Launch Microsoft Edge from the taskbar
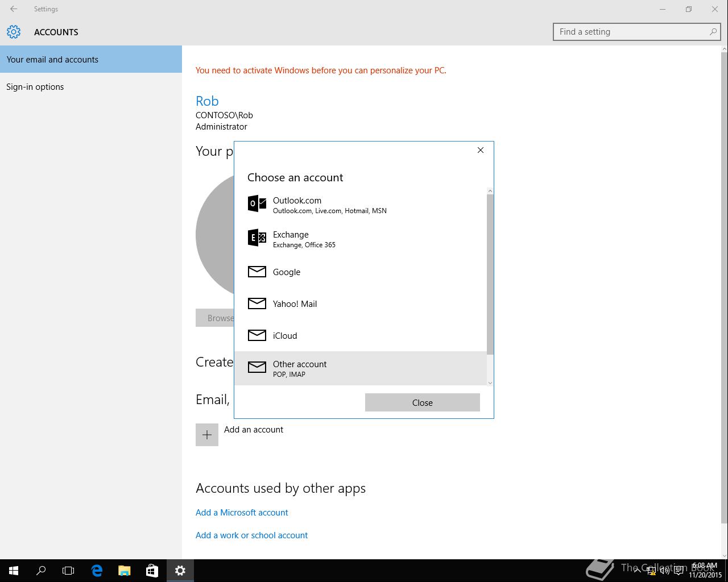 (97, 571)
